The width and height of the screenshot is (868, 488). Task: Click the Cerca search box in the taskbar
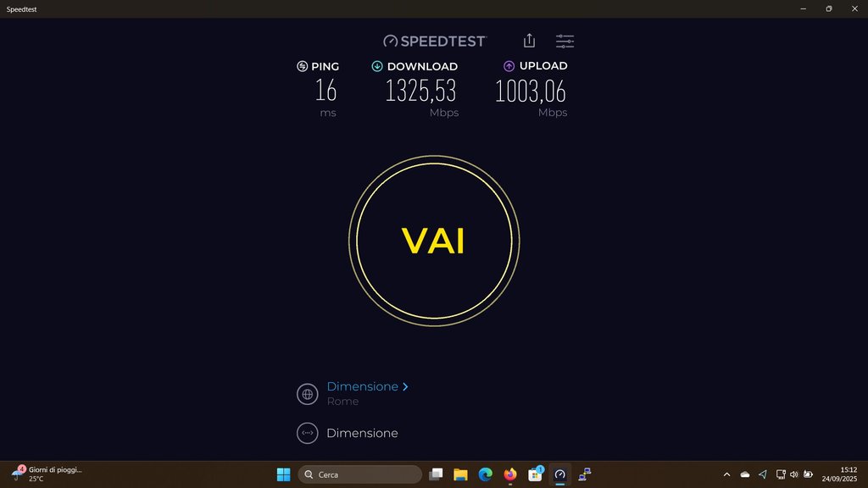[x=359, y=474]
